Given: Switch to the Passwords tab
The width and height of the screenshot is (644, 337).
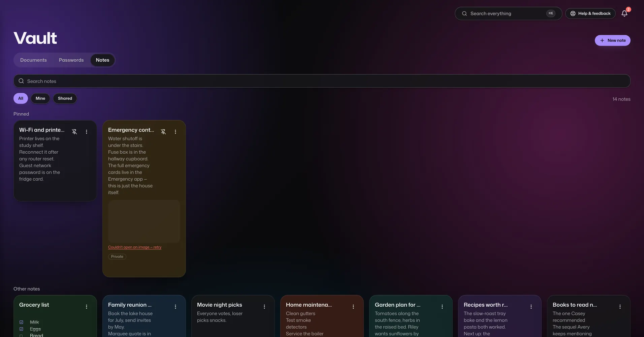Looking at the screenshot, I should 71,60.
